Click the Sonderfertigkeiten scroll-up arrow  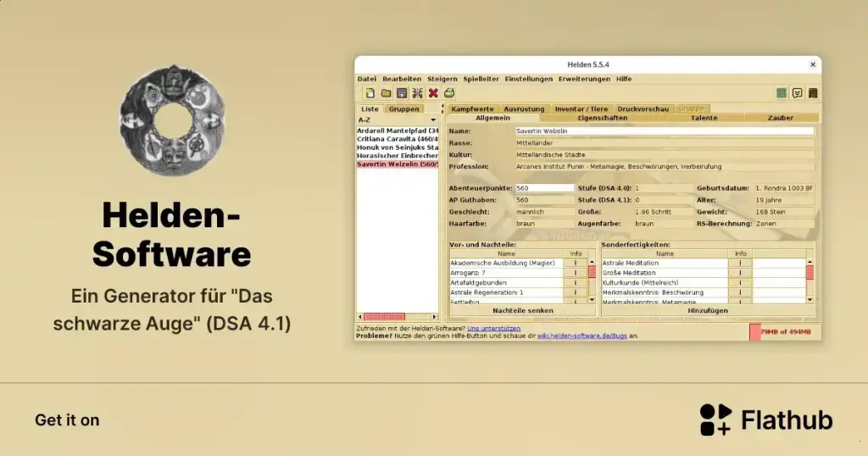[x=810, y=262]
